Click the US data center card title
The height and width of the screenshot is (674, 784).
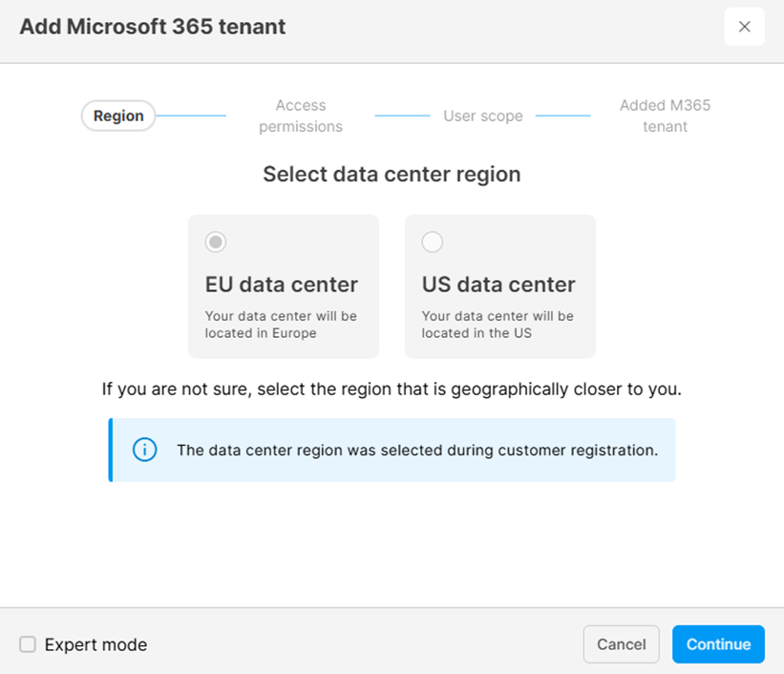(498, 284)
